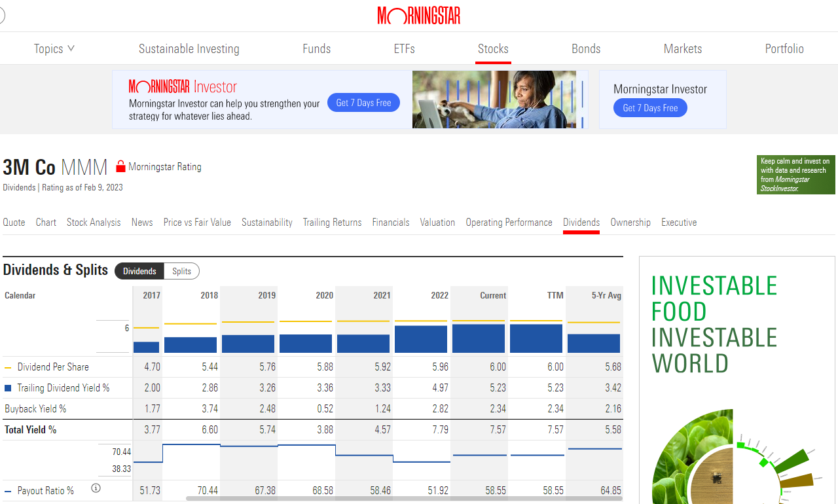Open the Valuation tab
The width and height of the screenshot is (838, 504).
437,223
